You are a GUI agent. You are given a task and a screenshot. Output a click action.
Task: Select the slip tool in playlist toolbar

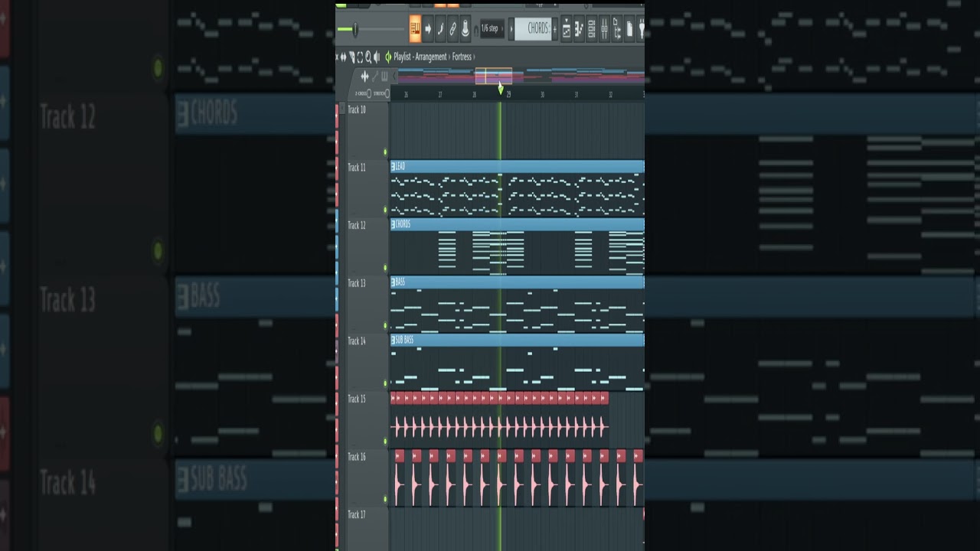343,57
